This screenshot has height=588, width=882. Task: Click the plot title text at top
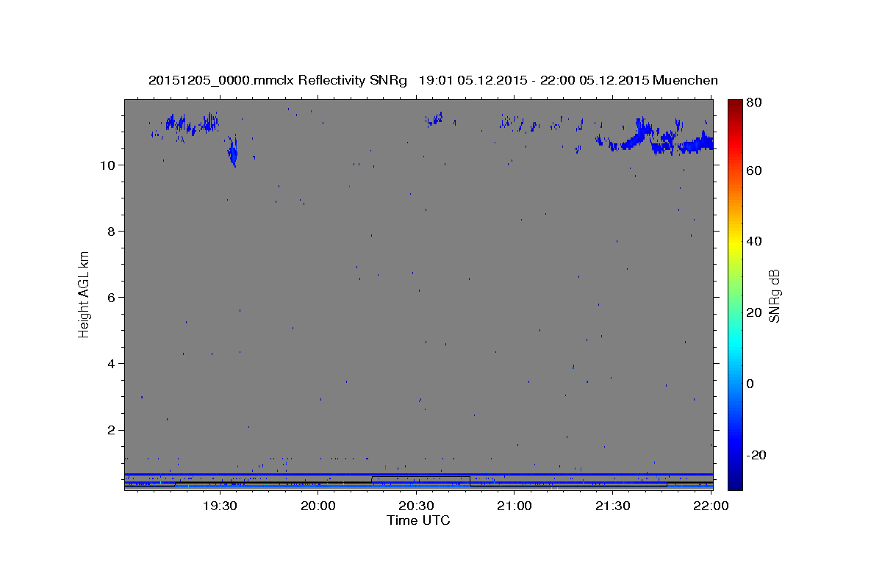pyautogui.click(x=433, y=80)
